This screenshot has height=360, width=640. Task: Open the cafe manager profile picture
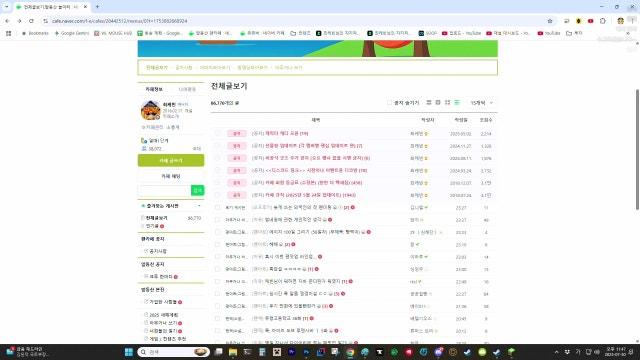pos(151,110)
